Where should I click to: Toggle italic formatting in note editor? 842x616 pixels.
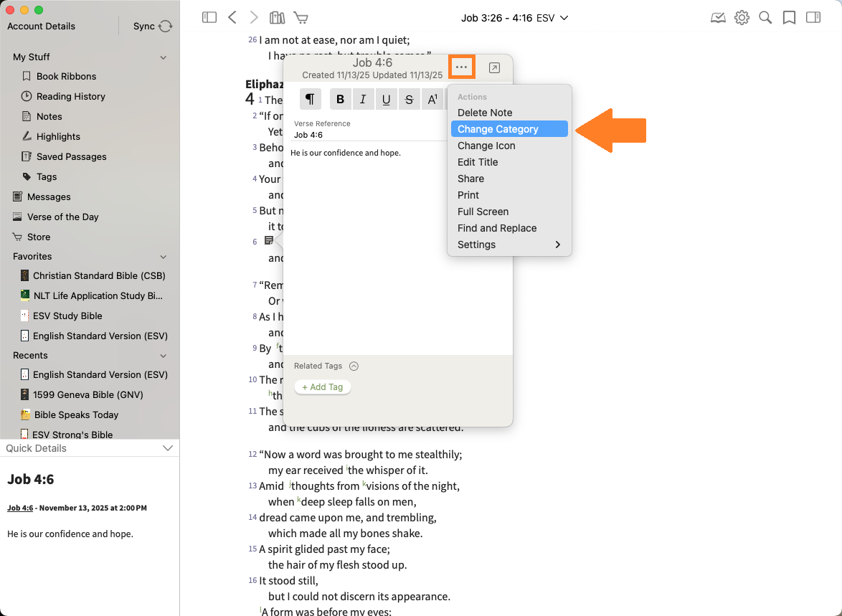363,100
